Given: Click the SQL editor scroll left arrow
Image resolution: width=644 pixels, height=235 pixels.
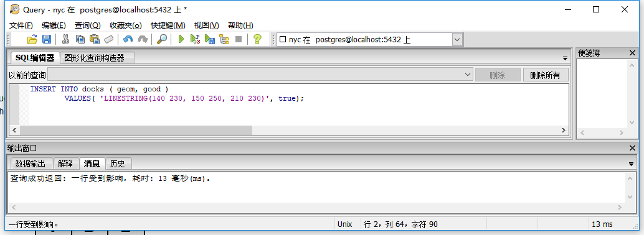Looking at the screenshot, I should pos(14,130).
